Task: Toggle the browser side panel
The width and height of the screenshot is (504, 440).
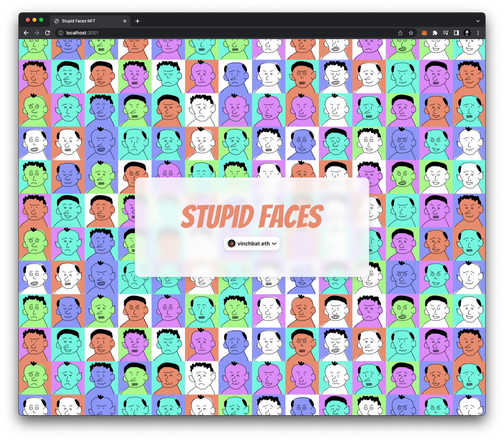Action: (x=456, y=33)
